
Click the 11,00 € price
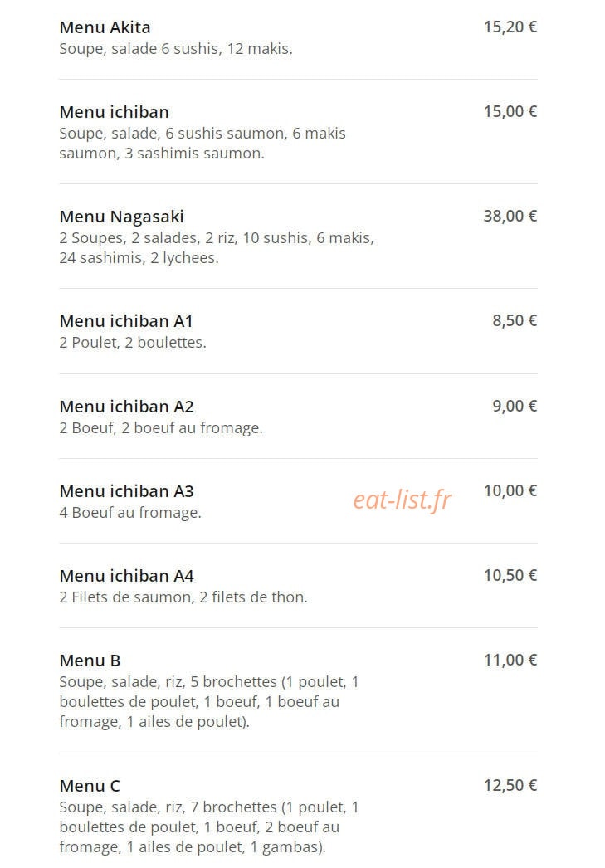tap(510, 661)
